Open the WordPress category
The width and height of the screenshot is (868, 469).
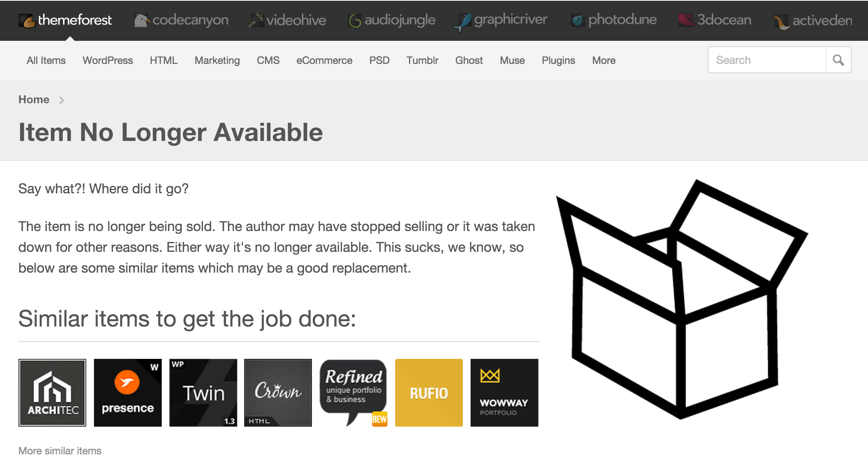[108, 60]
